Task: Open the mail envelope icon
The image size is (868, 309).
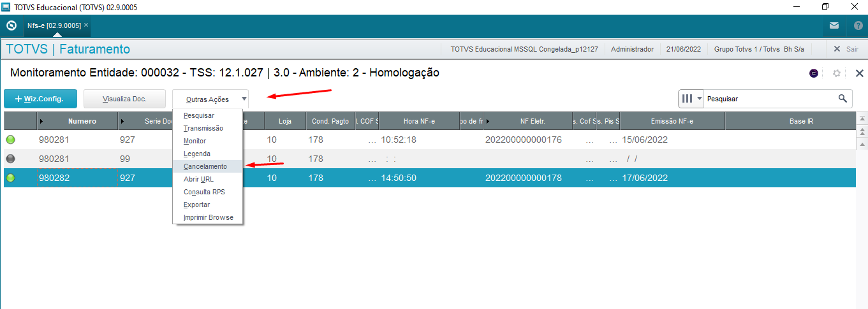Action: coord(834,26)
